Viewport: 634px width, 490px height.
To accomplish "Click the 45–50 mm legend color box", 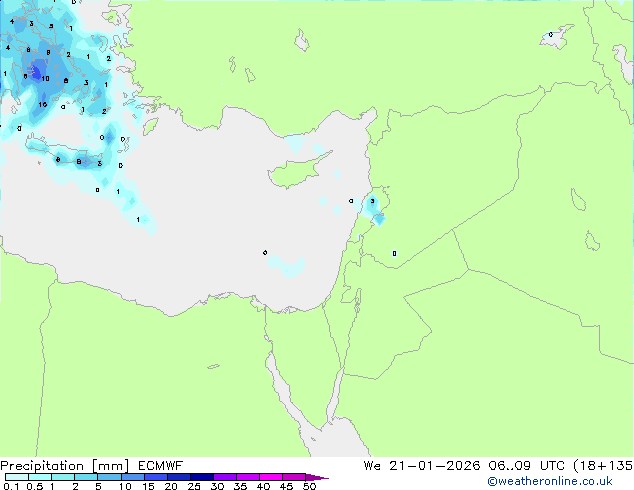I will [294, 477].
